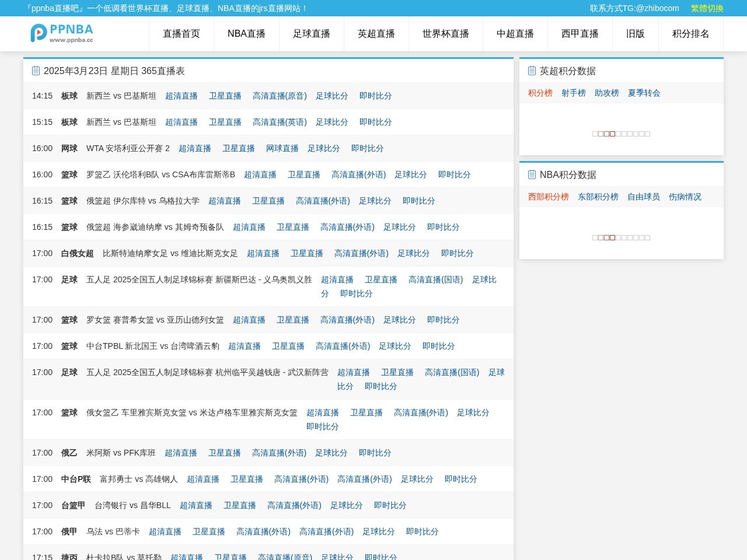
Task: Click the TG:@zhibocom contact link
Action: [634, 8]
